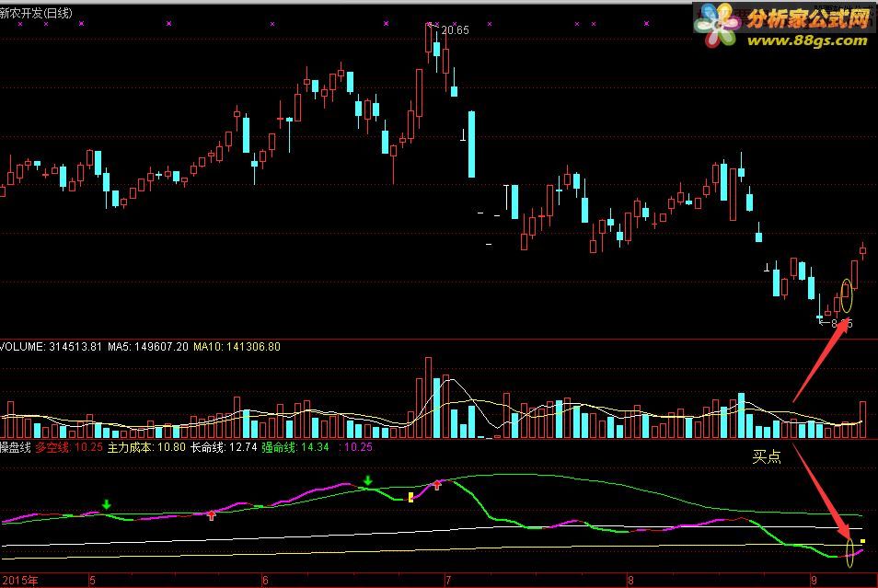Select the red 多空线: 10.25 value
The width and height of the screenshot is (878, 588).
click(69, 447)
